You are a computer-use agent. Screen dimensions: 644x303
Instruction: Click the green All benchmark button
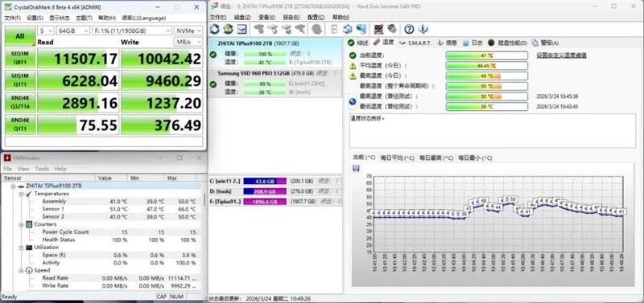[x=19, y=36]
